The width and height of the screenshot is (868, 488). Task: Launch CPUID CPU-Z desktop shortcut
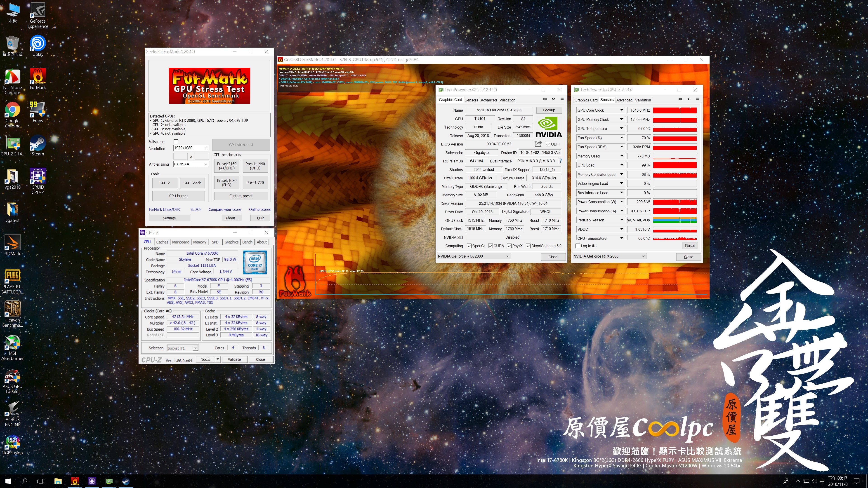pyautogui.click(x=38, y=181)
